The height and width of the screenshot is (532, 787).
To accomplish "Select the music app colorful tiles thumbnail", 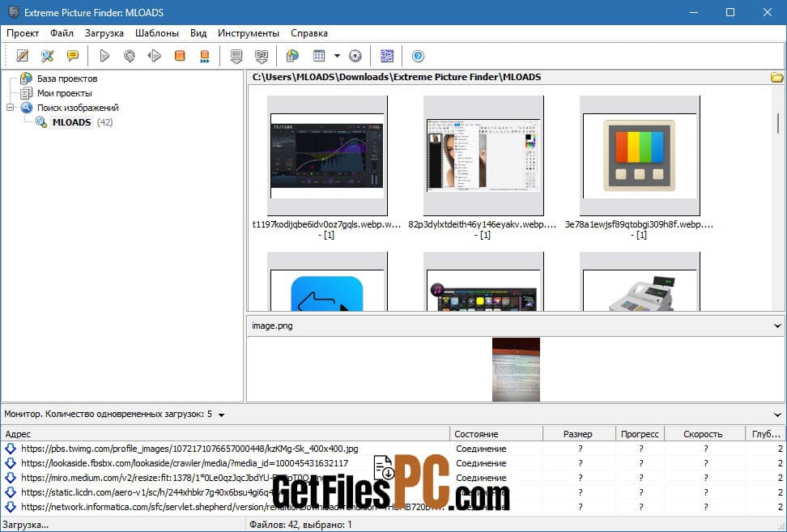I will 483,282.
